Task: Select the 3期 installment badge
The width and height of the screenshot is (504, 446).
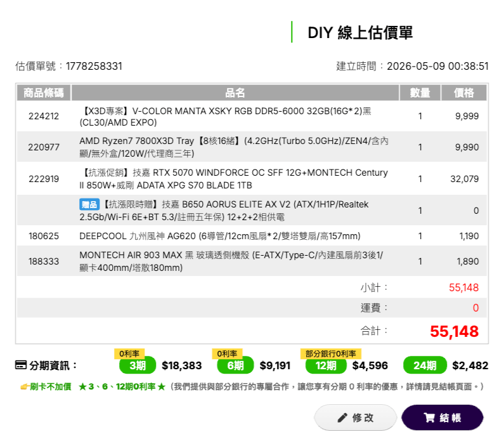Action: coord(137,365)
